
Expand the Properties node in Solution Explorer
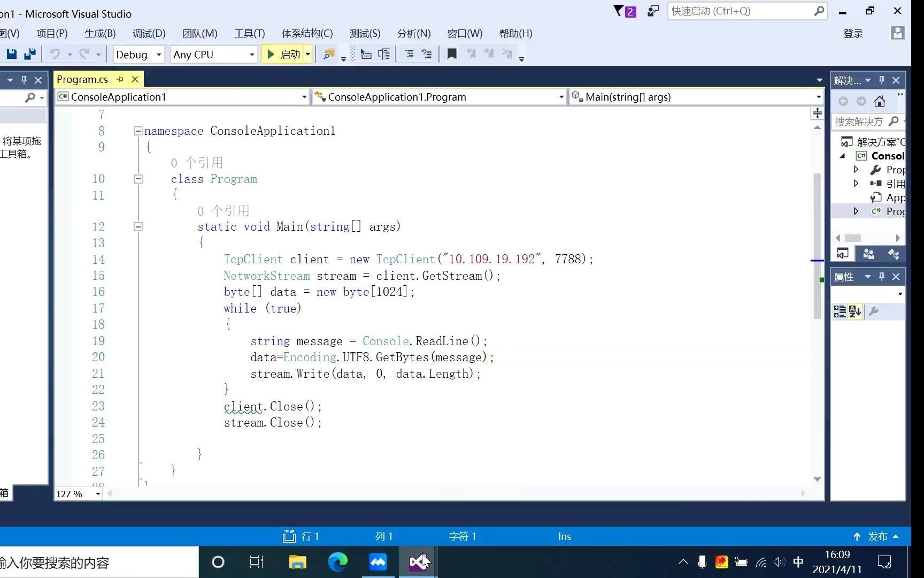[856, 169]
